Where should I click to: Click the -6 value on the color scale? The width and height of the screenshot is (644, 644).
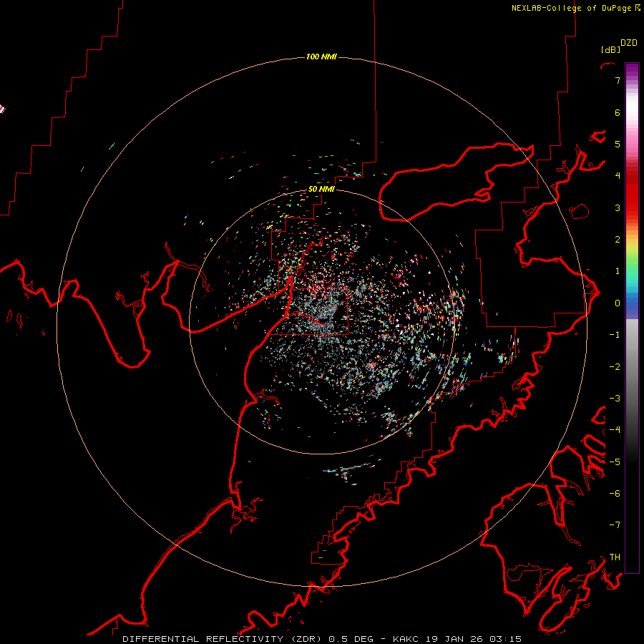tap(615, 493)
